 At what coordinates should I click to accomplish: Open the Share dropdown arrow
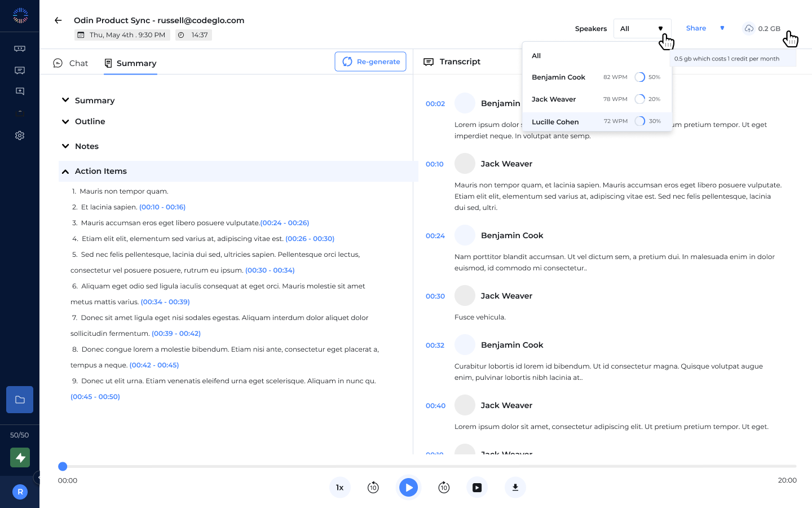[722, 28]
